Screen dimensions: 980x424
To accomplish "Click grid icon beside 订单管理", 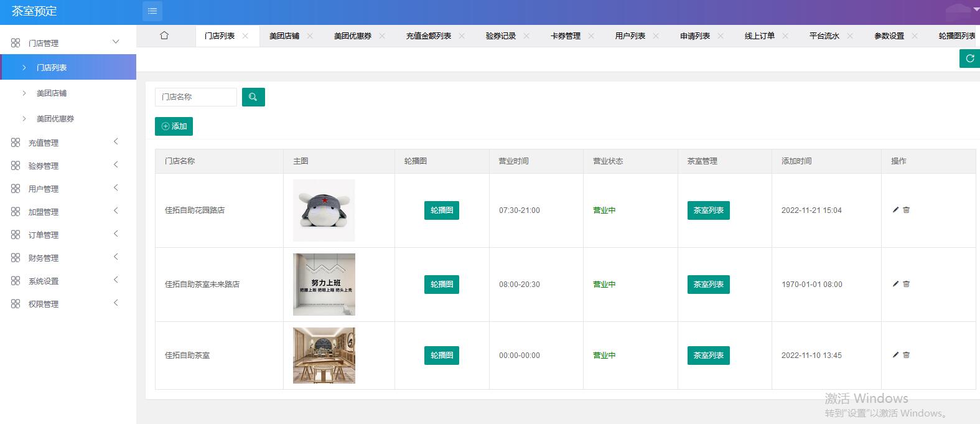I will [x=16, y=235].
